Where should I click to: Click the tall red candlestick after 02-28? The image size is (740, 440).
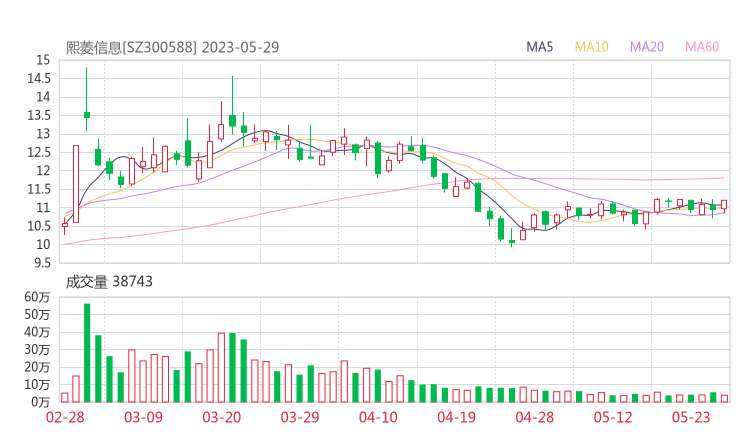point(76,184)
